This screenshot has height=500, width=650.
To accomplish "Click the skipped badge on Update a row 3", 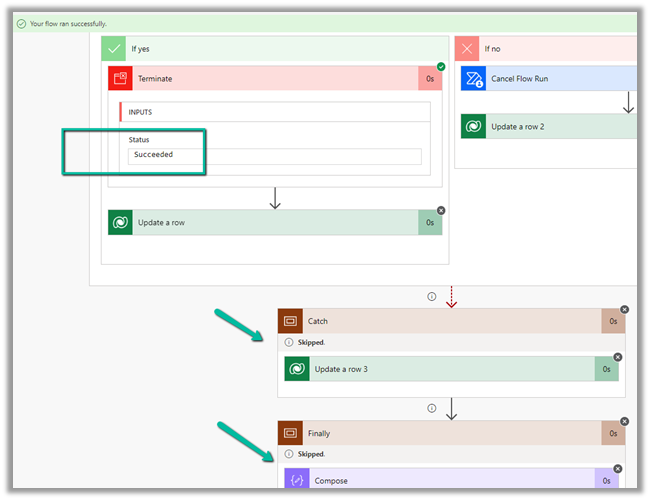I will 618,357.
